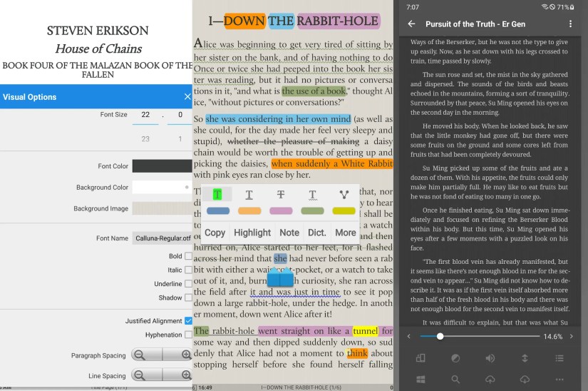Select the underline style T icon

pos(249,195)
